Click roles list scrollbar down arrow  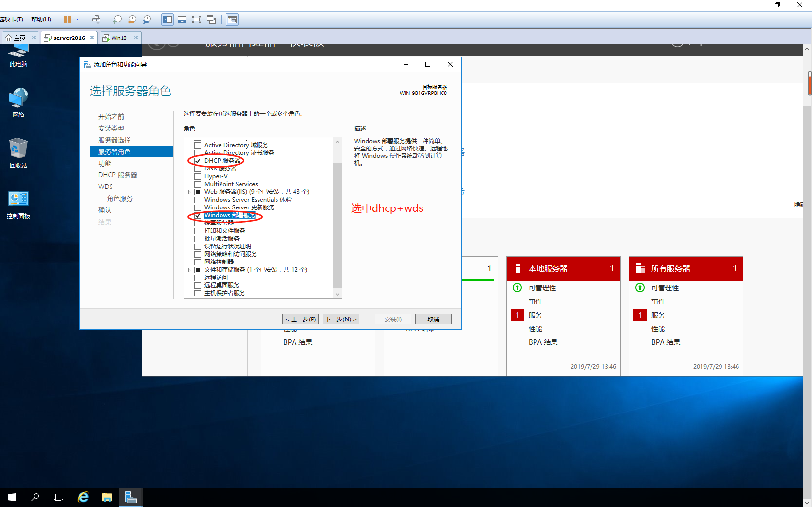tap(337, 294)
